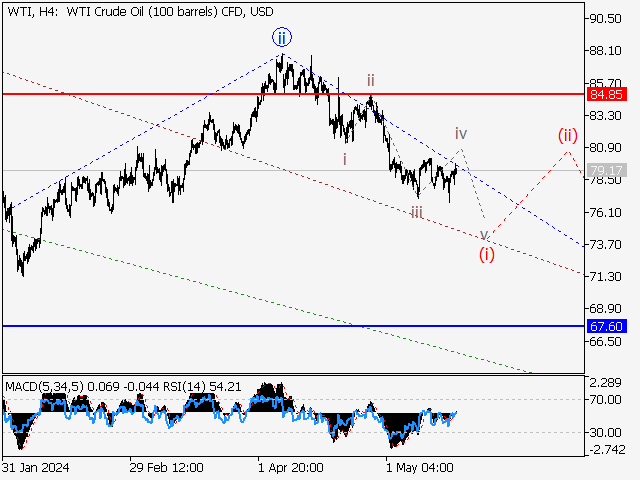Image resolution: width=640 pixels, height=480 pixels.
Task: Click the 88.10 price axis value
Action: tap(606, 51)
